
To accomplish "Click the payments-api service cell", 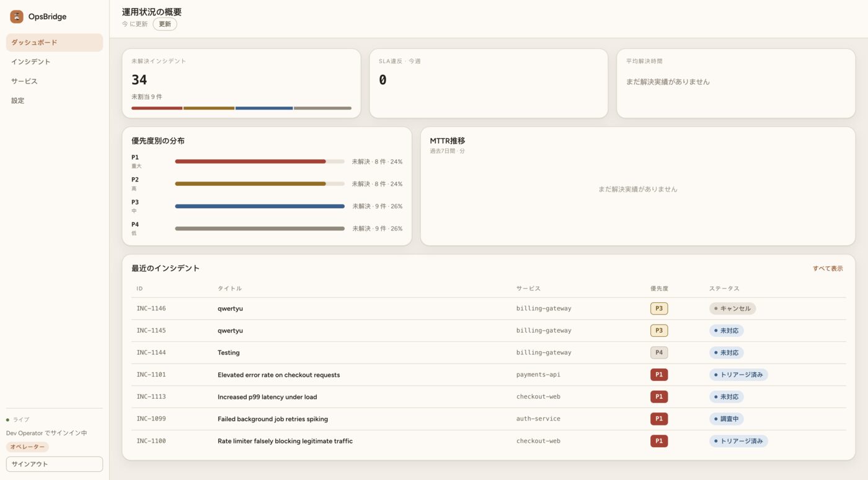I will [538, 375].
